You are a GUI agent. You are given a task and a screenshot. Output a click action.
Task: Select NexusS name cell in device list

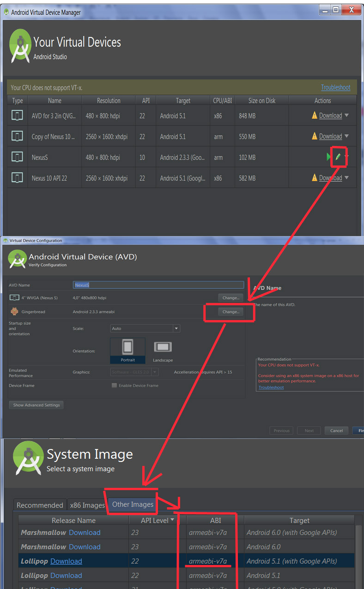(x=55, y=158)
